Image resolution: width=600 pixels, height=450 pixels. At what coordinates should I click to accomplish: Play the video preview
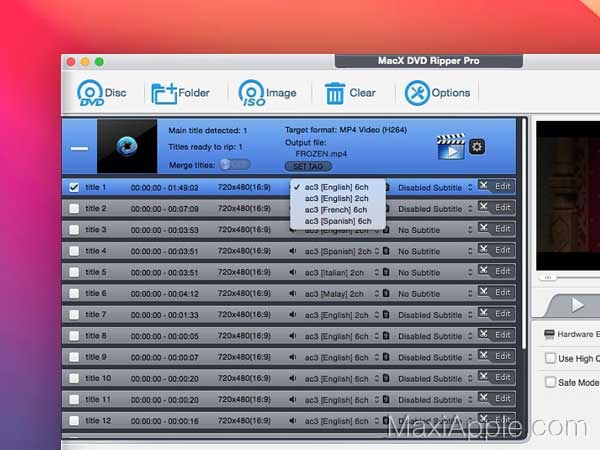[577, 305]
